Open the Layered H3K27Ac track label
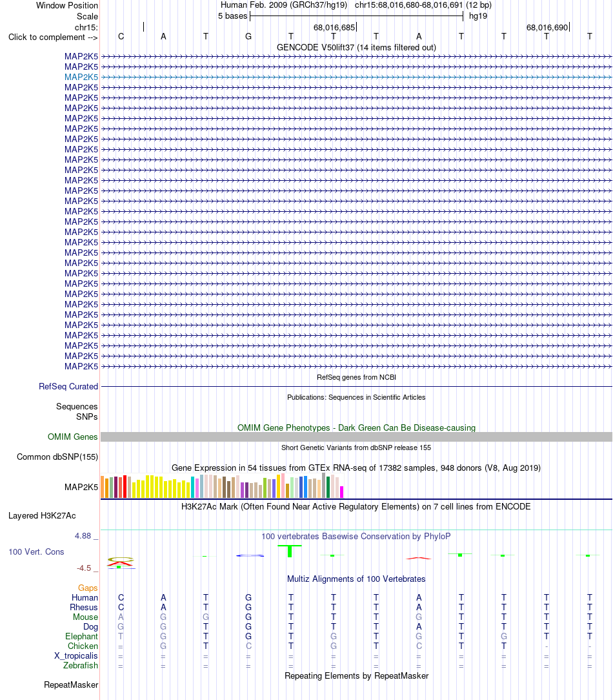This screenshot has width=613, height=700. click(x=42, y=516)
